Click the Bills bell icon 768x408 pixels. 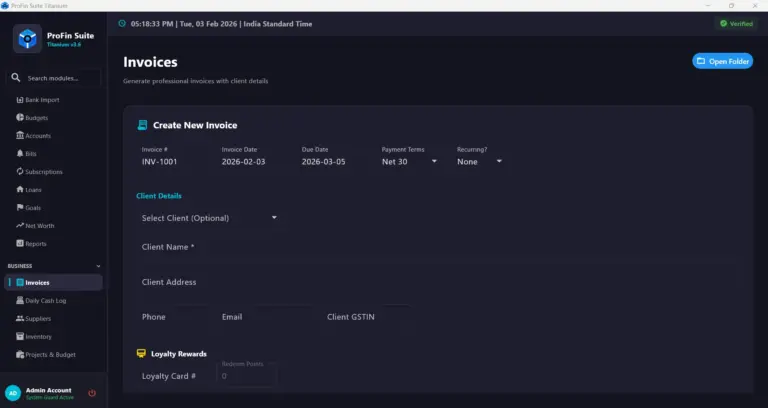[20, 154]
